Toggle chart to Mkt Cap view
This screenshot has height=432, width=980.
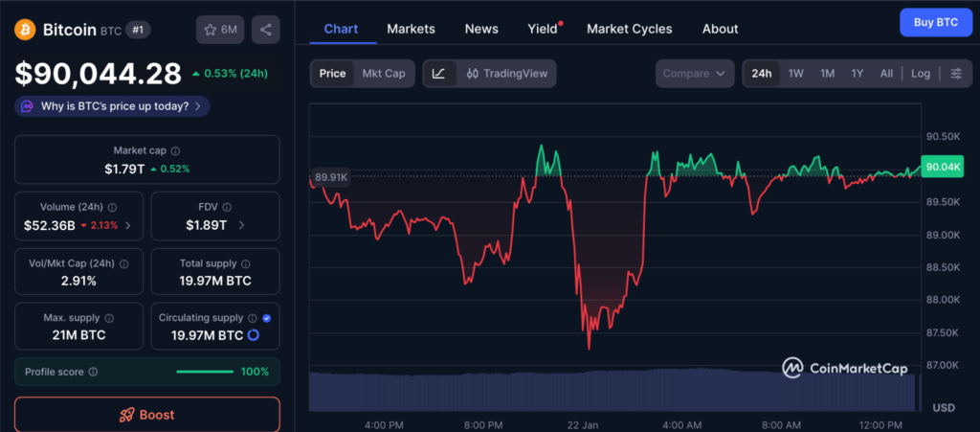click(382, 74)
